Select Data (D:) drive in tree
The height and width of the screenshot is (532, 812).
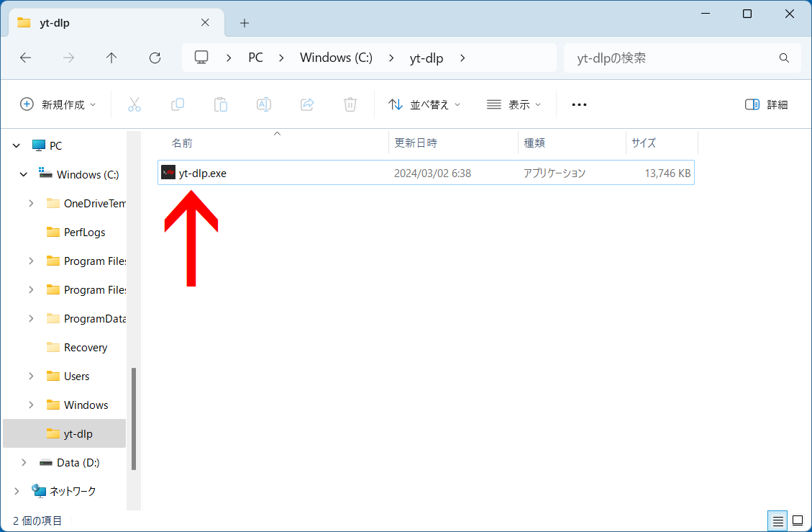(x=78, y=462)
